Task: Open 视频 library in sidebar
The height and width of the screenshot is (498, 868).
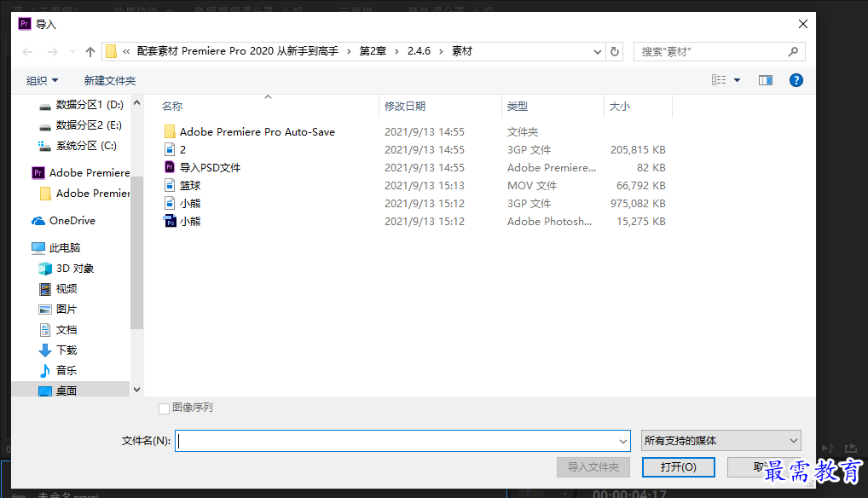Action: 58,289
